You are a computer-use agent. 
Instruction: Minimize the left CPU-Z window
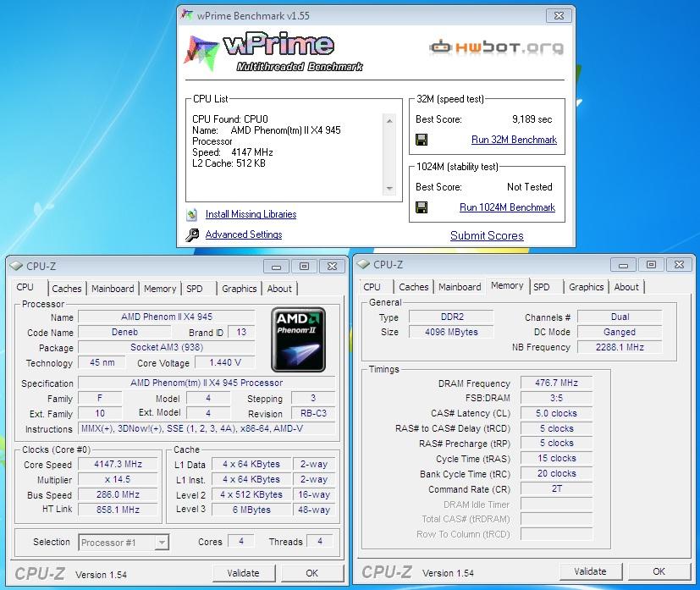point(276,267)
